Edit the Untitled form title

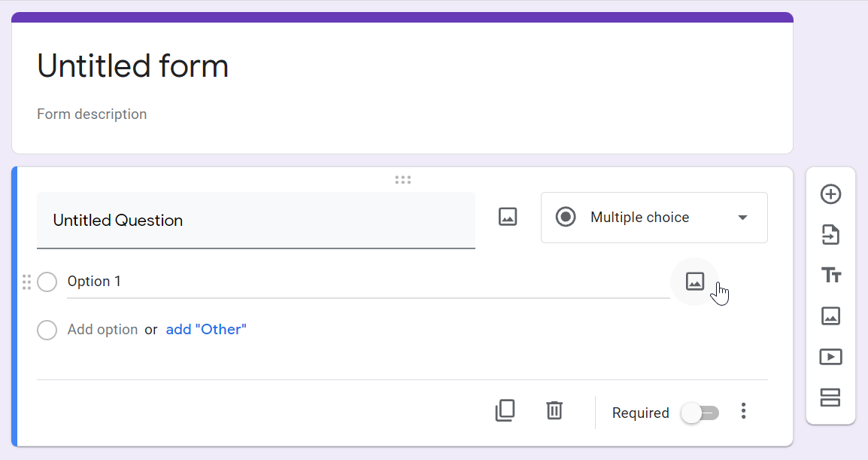[132, 66]
